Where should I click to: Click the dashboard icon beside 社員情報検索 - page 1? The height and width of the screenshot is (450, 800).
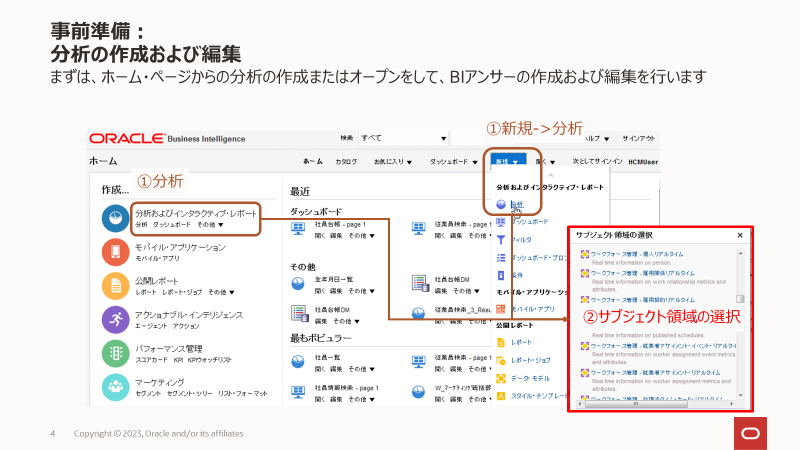(298, 392)
